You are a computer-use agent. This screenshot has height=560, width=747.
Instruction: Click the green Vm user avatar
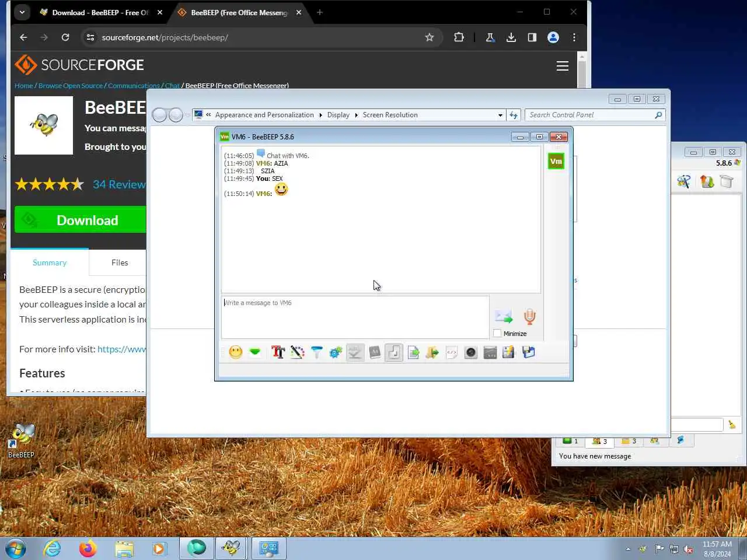click(x=556, y=161)
